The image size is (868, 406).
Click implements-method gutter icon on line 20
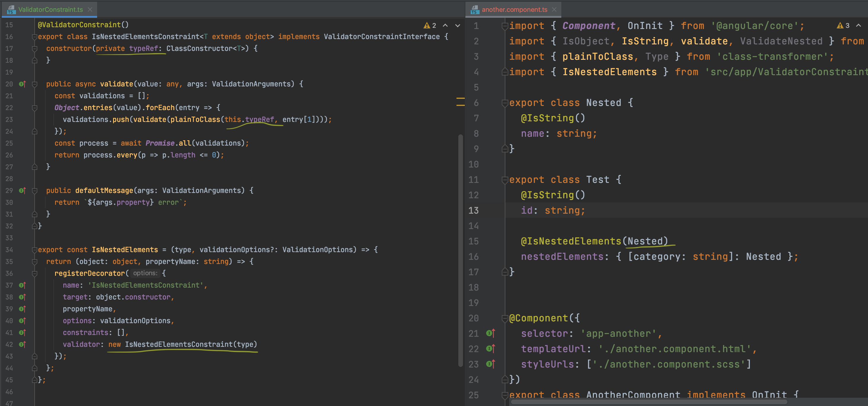[x=22, y=84]
